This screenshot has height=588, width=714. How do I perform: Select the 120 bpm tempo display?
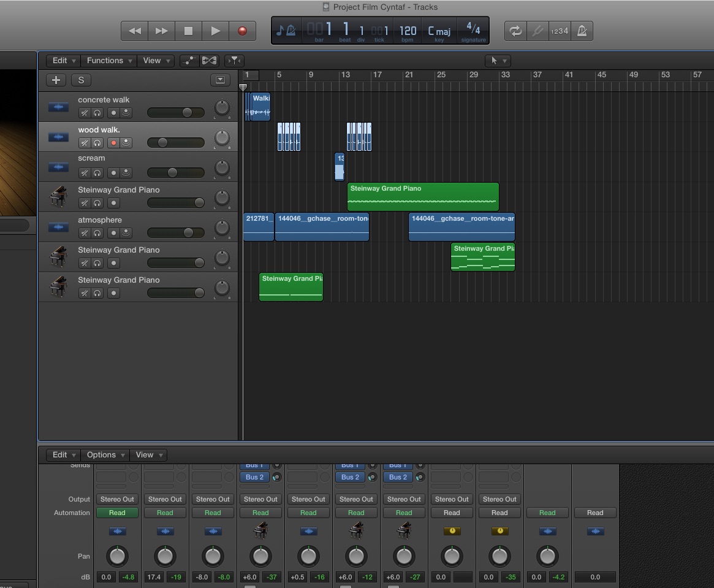point(408,31)
